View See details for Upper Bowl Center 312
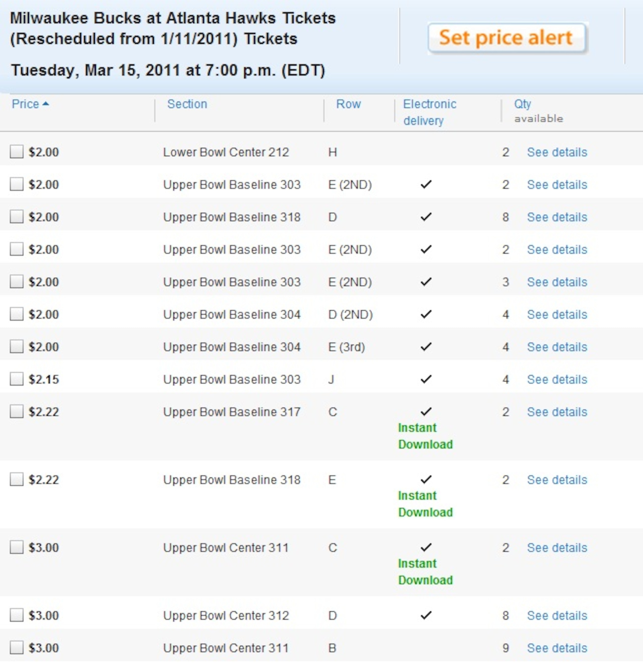643x672 pixels. pyautogui.click(x=557, y=615)
